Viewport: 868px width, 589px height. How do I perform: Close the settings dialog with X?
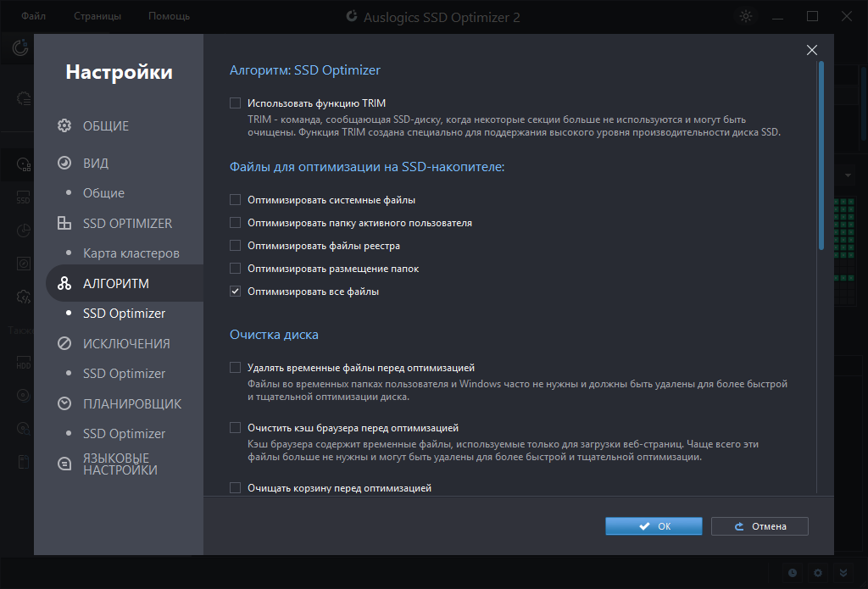pos(811,50)
